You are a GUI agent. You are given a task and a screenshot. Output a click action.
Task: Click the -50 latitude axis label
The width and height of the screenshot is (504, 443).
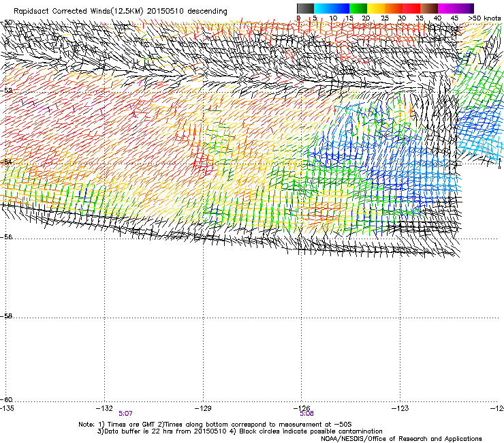click(x=7, y=22)
